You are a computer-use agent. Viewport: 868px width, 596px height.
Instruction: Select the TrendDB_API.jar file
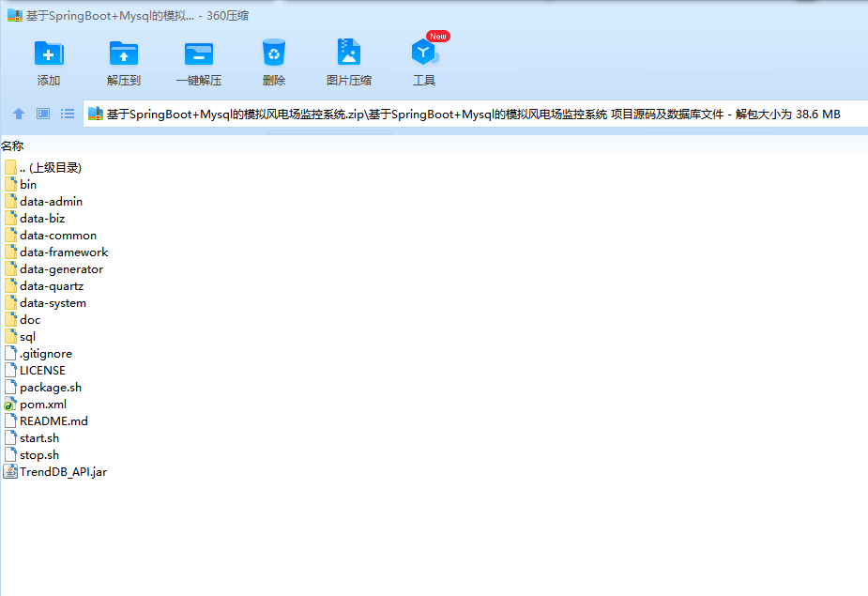(x=55, y=472)
